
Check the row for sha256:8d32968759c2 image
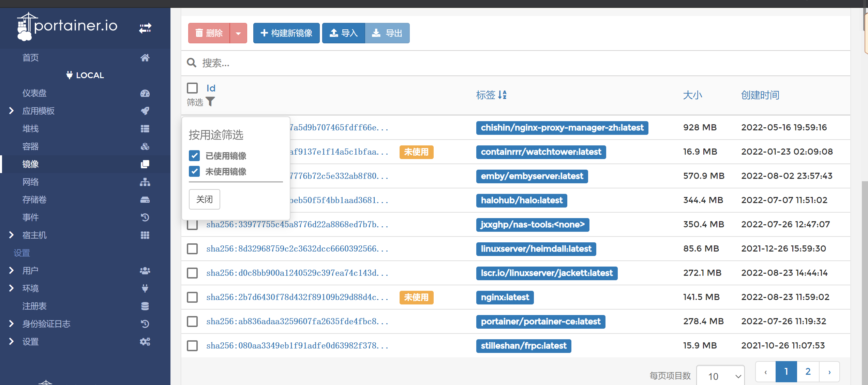192,249
